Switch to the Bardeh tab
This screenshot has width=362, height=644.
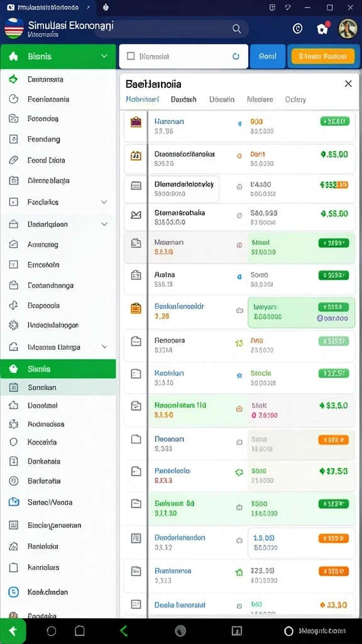184,99
